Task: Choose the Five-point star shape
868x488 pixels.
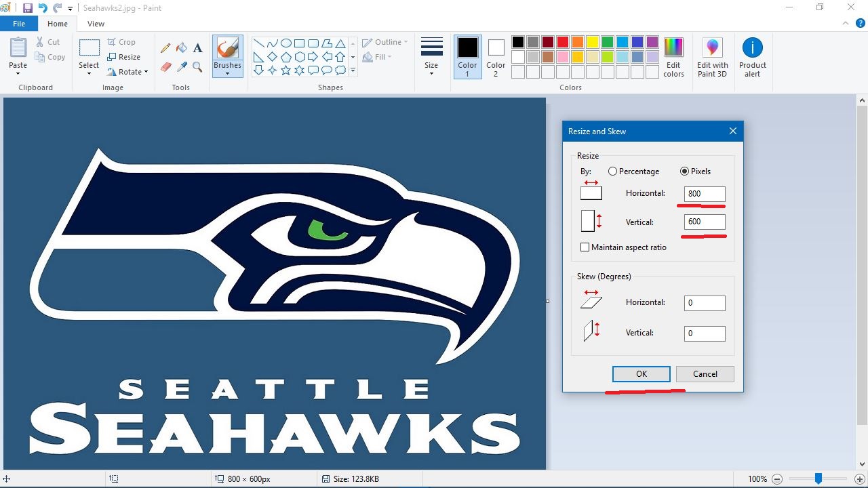Action: tap(285, 70)
